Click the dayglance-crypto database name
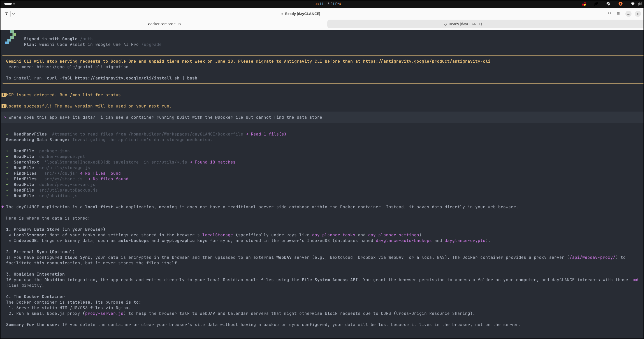Screen dimensions: 644x339 pyautogui.click(x=465, y=241)
